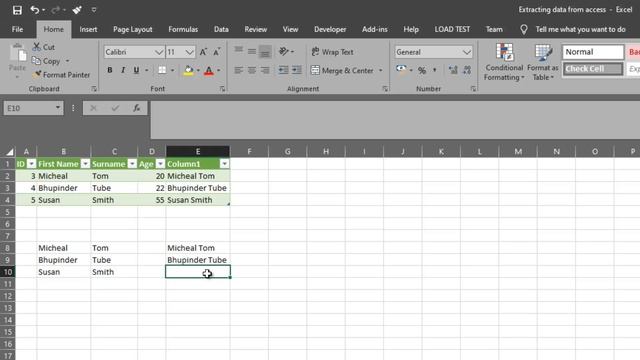Toggle Bold formatting
Screen dimensions: 640x360
tap(109, 70)
